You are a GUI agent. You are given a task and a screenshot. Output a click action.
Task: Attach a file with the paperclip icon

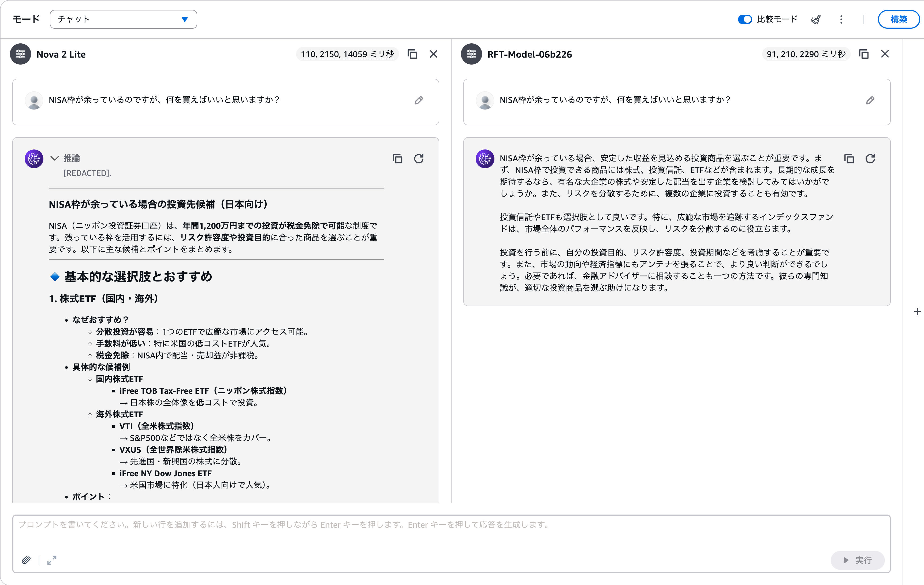[x=26, y=560]
